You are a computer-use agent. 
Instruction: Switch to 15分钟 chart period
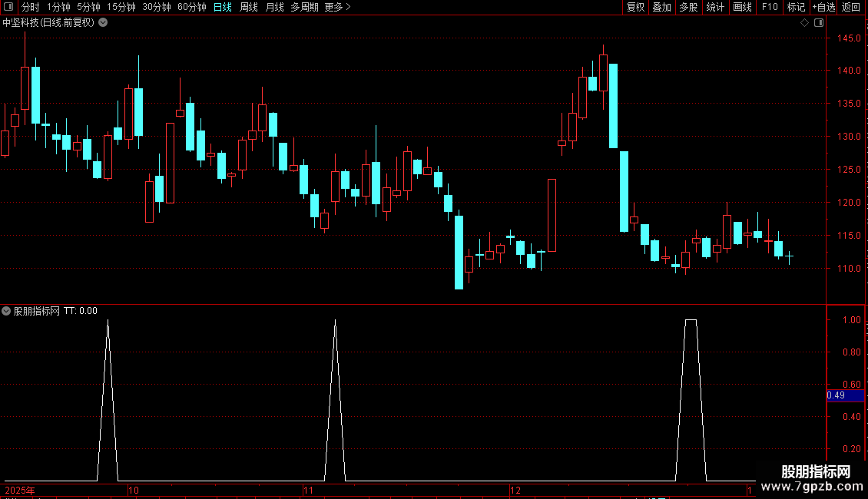[121, 7]
